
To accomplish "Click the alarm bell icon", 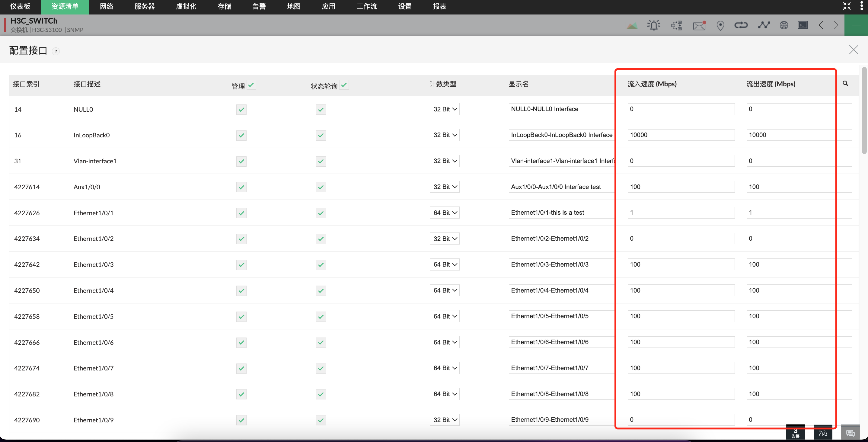I will click(x=653, y=25).
